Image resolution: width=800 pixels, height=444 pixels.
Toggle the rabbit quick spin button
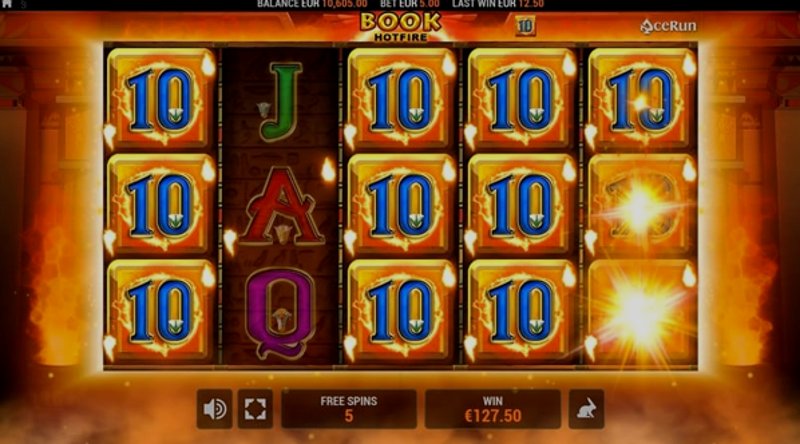586,409
